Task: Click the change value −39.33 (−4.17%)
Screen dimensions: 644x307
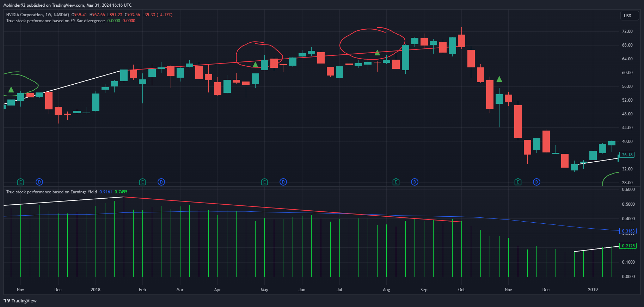Action: 157,15
